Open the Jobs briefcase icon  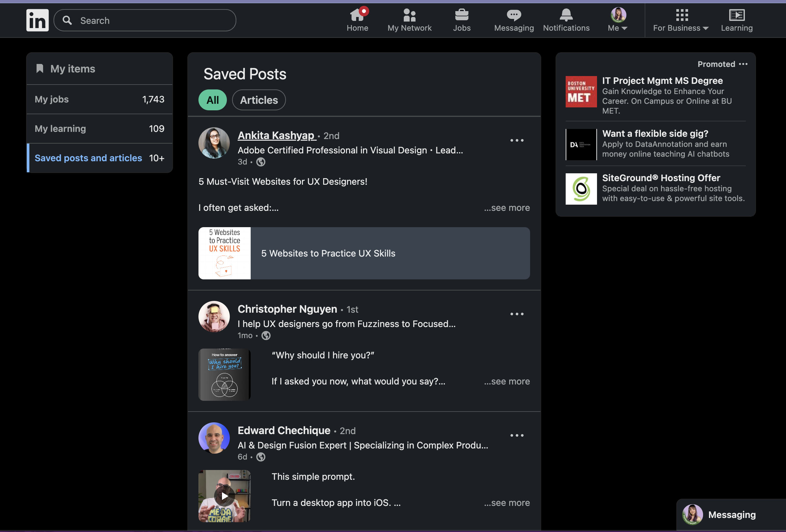[461, 15]
